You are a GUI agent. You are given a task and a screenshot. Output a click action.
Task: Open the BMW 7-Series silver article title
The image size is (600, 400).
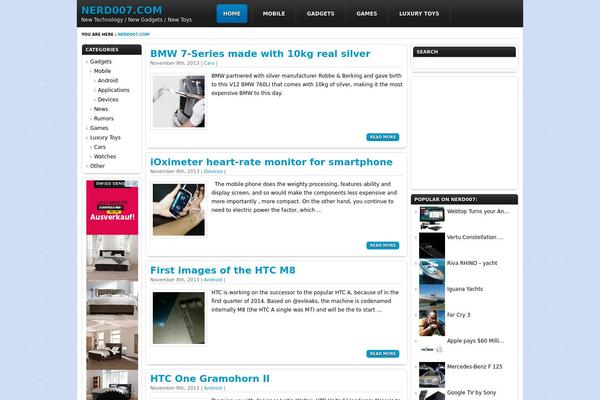point(260,54)
